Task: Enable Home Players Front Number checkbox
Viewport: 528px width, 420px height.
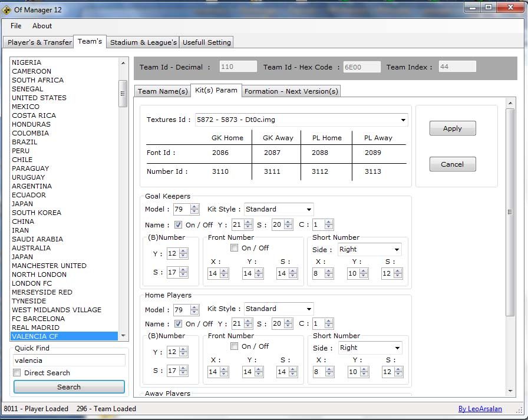Action: (x=235, y=346)
